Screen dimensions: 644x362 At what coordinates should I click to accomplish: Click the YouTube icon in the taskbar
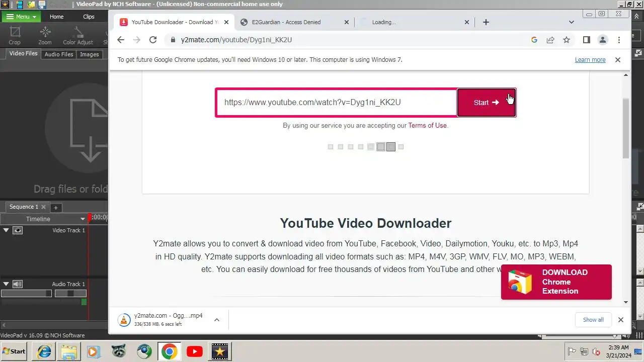pos(194,351)
